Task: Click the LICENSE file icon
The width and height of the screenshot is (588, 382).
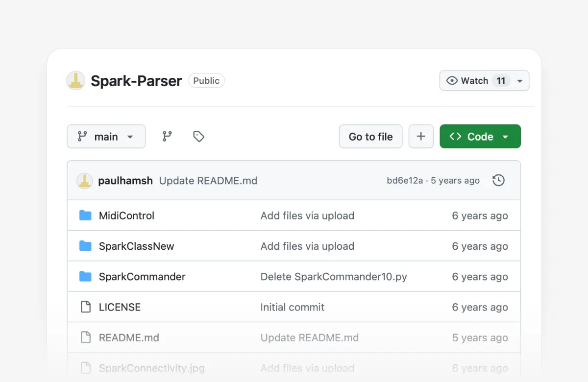Action: 85,307
